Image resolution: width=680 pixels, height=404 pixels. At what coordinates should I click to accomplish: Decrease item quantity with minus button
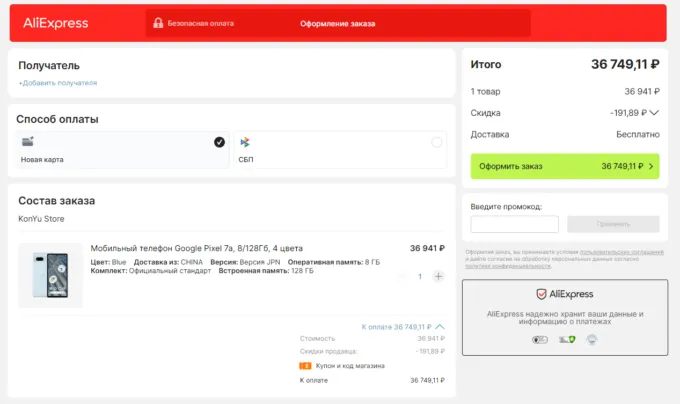pos(403,276)
